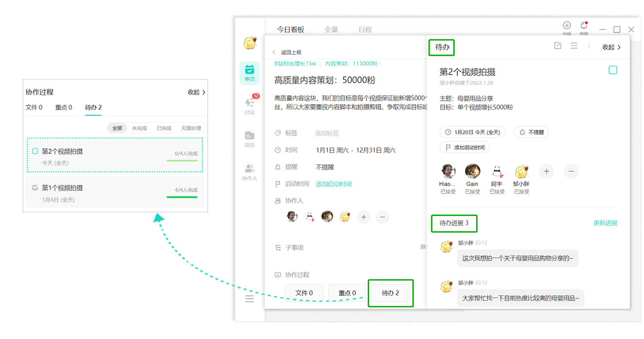
Task: Click the hamburger menu at sidebar bottom
Action: 250,299
